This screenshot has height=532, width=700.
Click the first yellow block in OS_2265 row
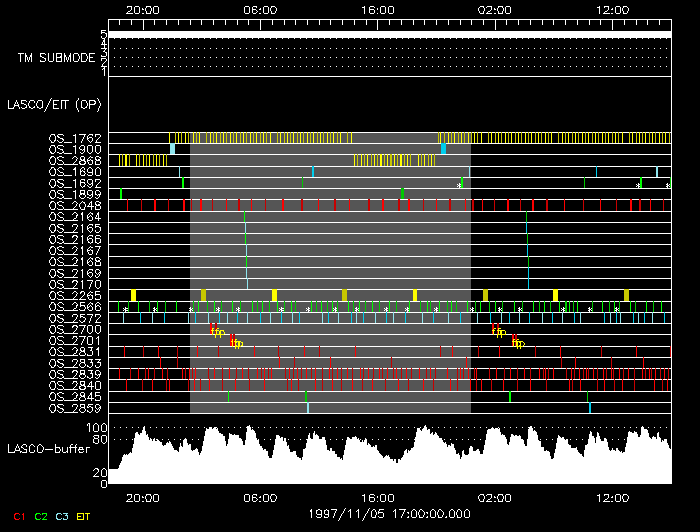(133, 295)
